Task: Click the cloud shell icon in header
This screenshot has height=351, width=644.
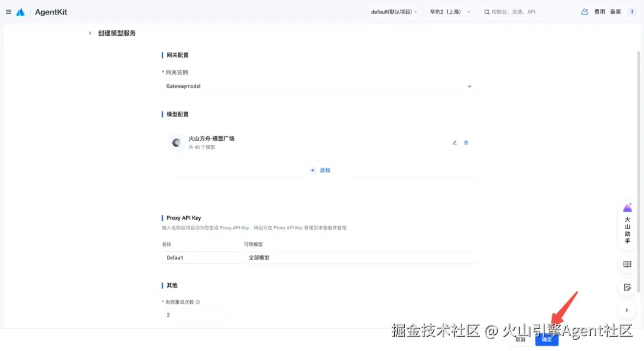Action: (x=584, y=12)
